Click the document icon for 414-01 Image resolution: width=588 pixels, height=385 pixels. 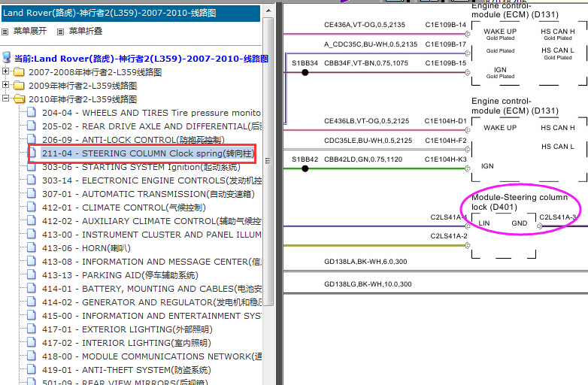32,288
